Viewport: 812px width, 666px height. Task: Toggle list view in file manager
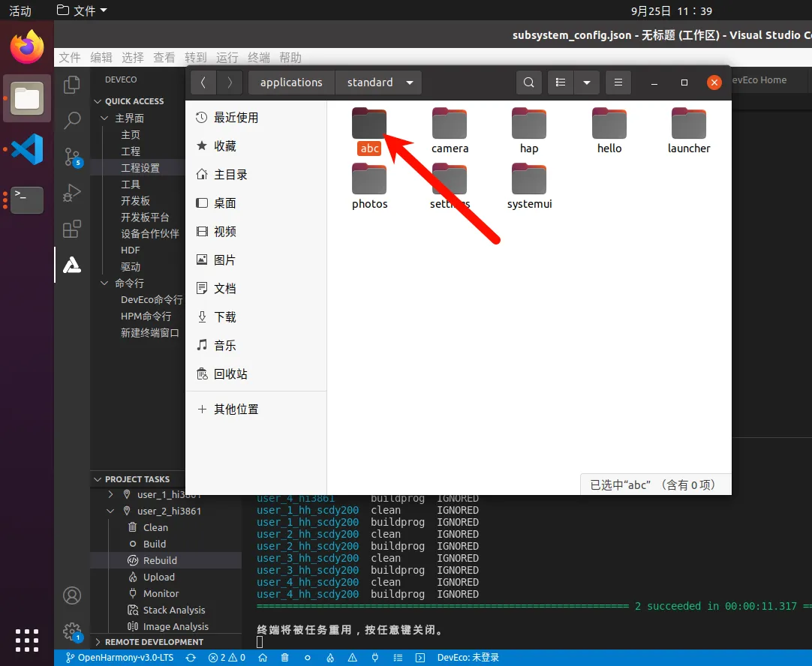pyautogui.click(x=560, y=82)
